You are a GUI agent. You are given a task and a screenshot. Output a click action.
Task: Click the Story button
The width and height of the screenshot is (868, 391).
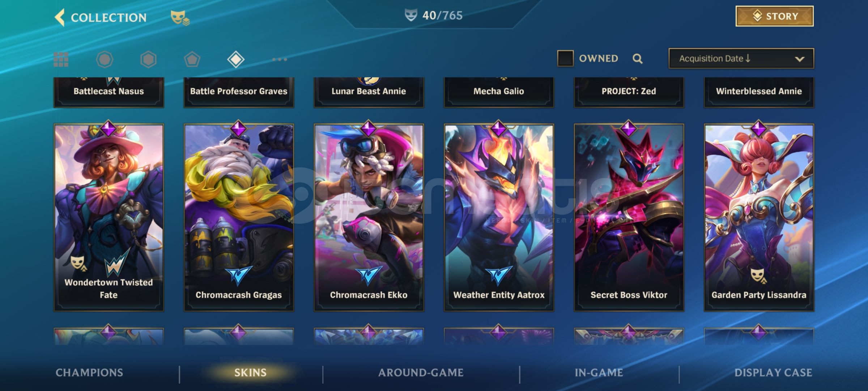[x=775, y=16]
